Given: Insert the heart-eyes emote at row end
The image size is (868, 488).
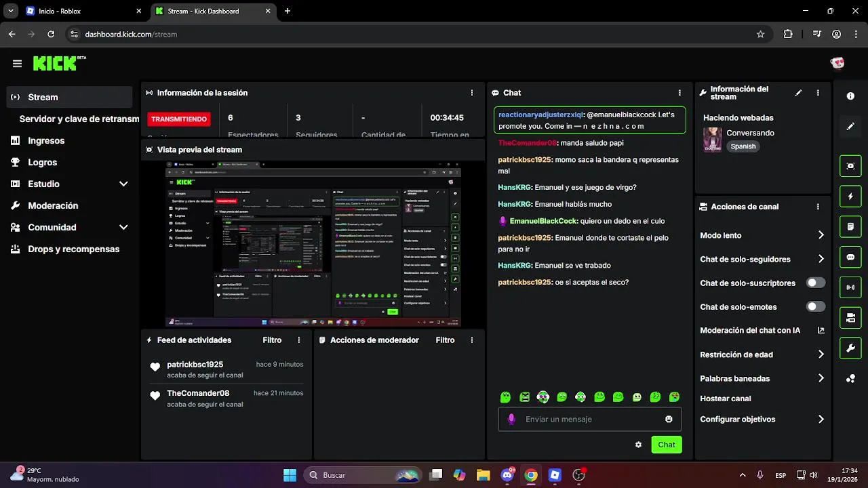Looking at the screenshot, I should click(674, 397).
